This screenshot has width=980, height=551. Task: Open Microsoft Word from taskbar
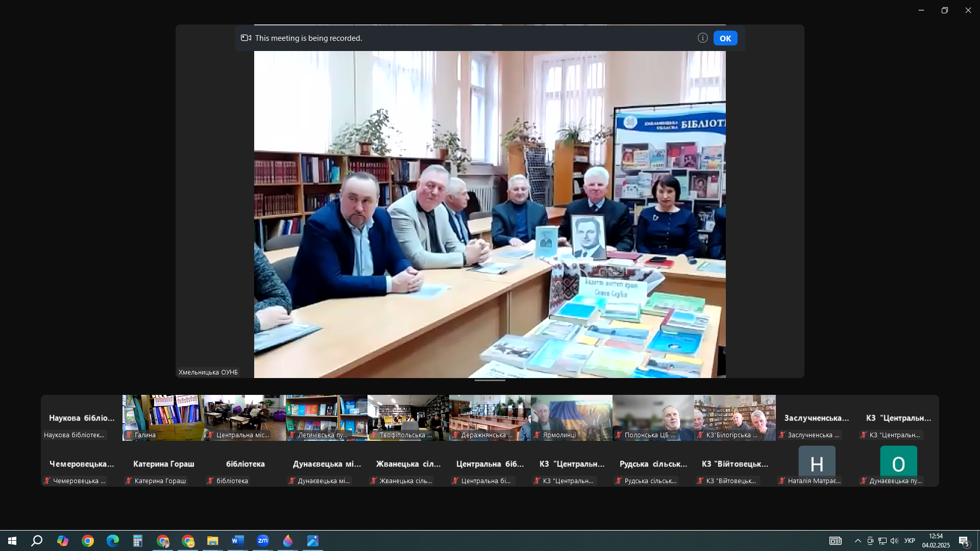(237, 541)
